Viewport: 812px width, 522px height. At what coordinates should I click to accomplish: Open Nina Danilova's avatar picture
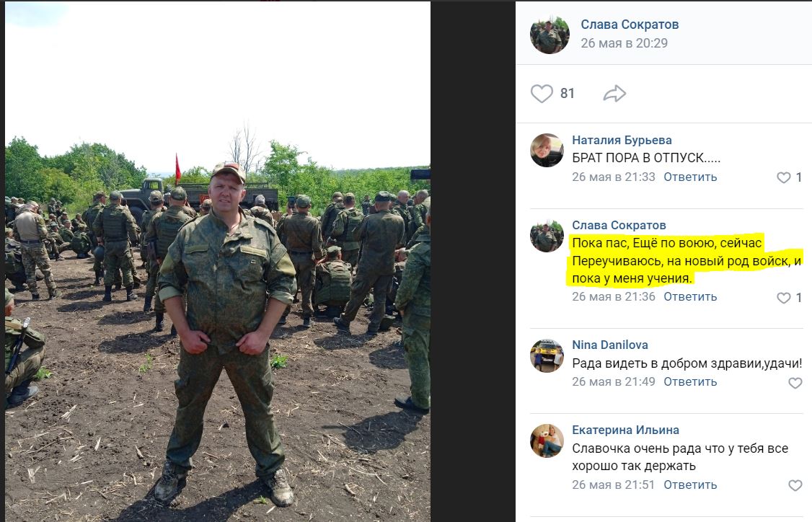pyautogui.click(x=547, y=355)
